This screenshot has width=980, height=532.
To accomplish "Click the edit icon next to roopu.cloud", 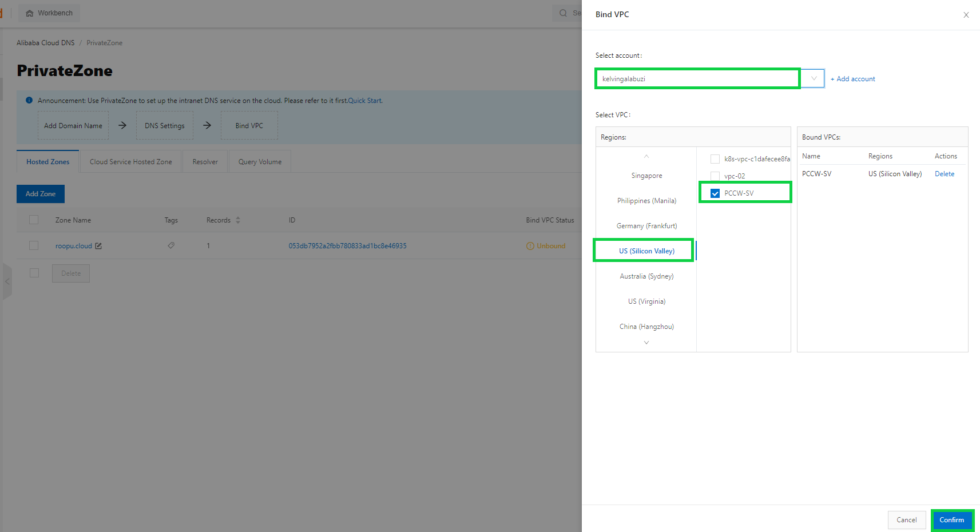I will point(98,246).
